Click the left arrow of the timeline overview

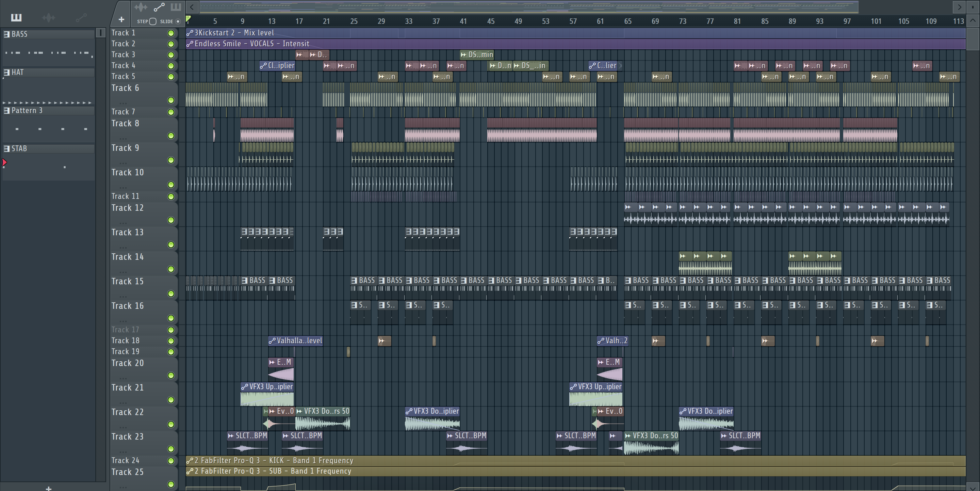point(192,7)
